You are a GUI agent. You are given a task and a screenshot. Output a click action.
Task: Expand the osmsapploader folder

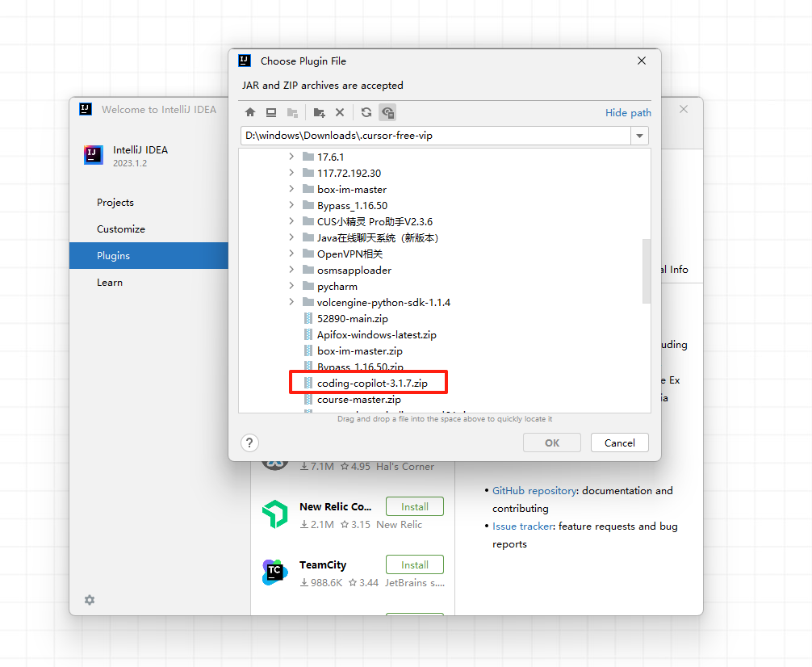point(291,270)
